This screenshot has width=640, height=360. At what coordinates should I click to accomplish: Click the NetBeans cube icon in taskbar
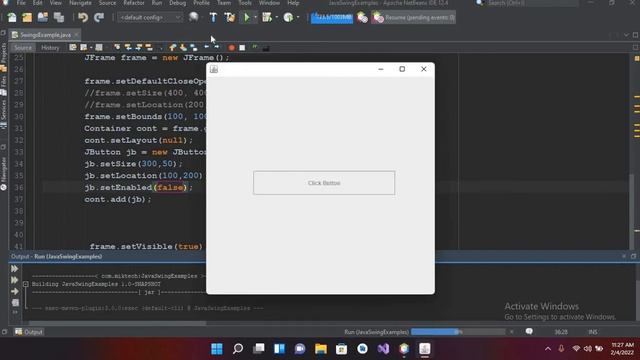tap(404, 349)
